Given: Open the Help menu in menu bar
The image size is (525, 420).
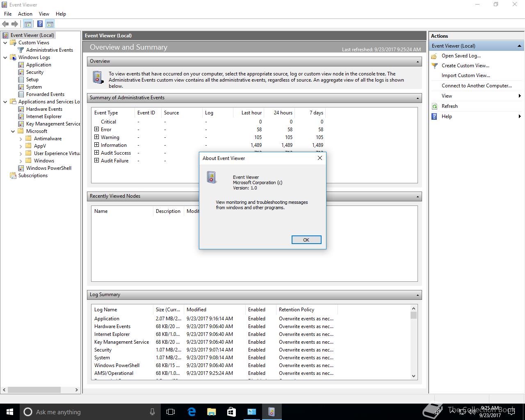Looking at the screenshot, I should click(x=61, y=14).
